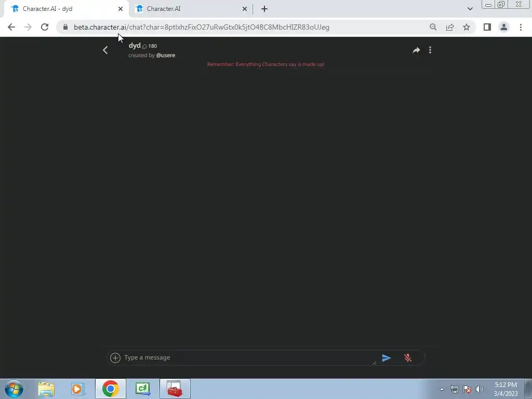The width and height of the screenshot is (532, 399).
Task: Share the dyd character chat
Action: [x=416, y=50]
